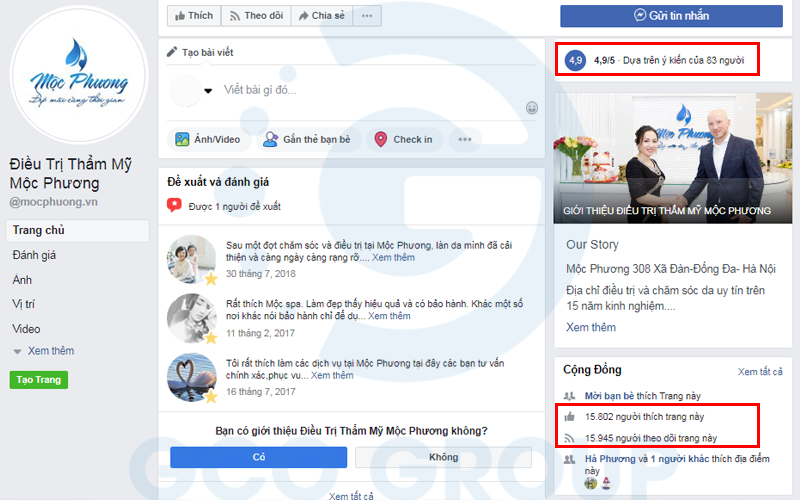Select the Ảnh/Video photo option

tap(208, 139)
